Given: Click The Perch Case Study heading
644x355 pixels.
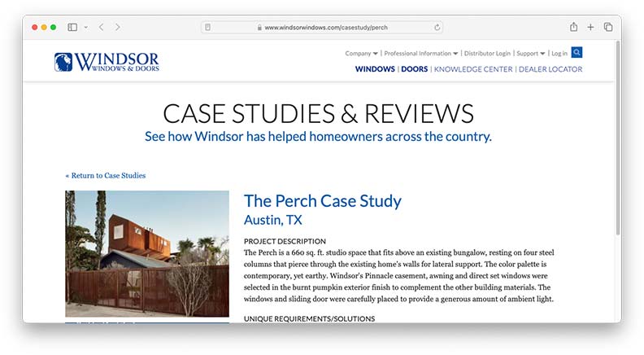Looking at the screenshot, I should pyautogui.click(x=323, y=201).
